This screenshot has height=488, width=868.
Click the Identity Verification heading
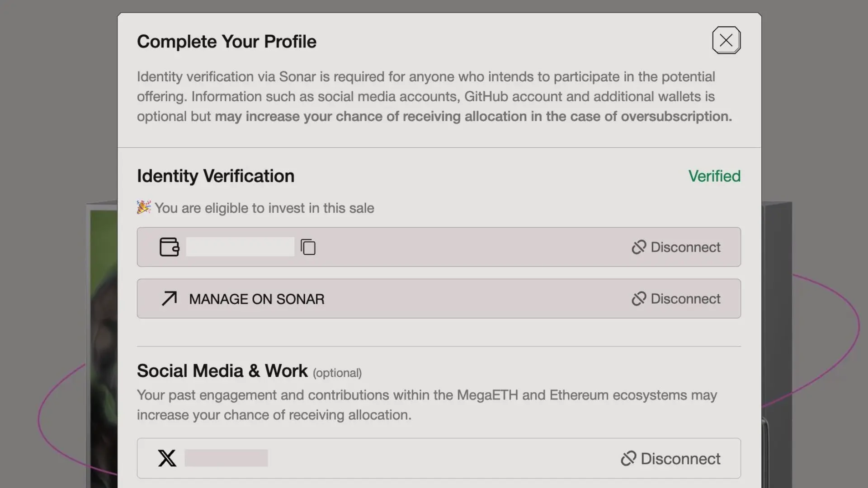tap(215, 176)
